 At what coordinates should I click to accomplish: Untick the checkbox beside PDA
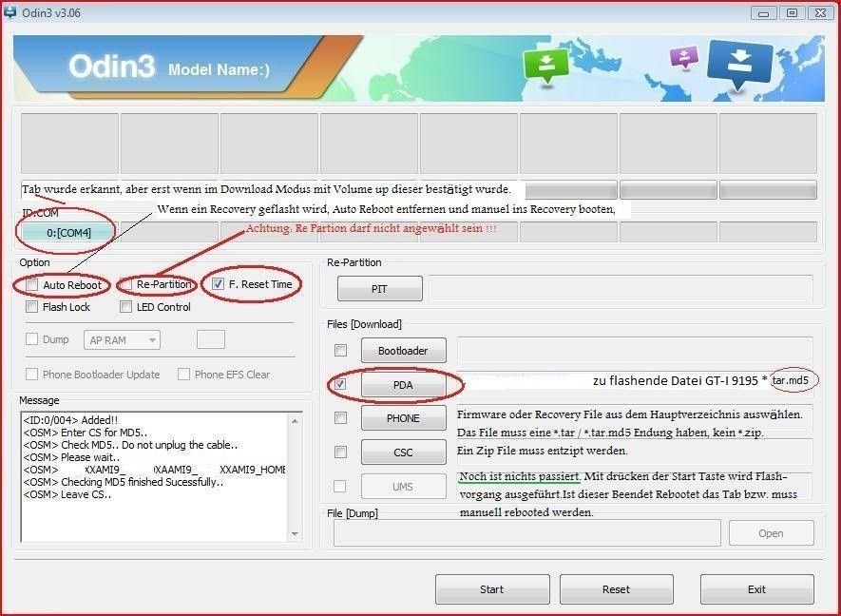pyautogui.click(x=340, y=386)
